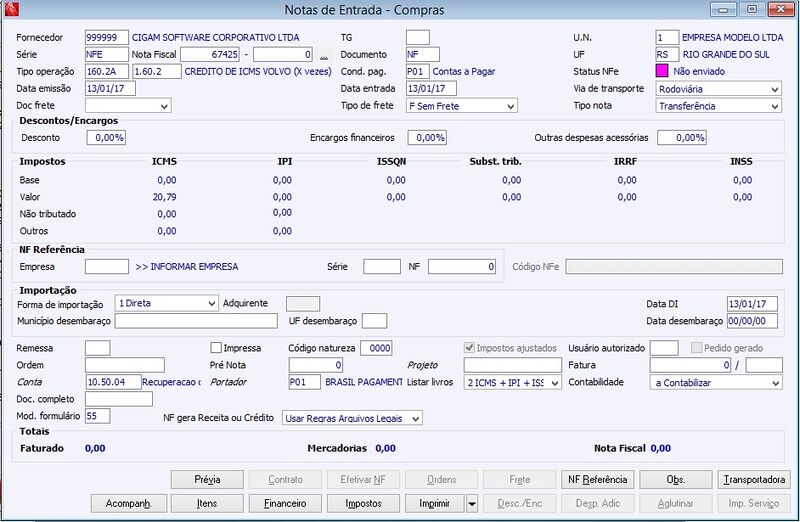The height and width of the screenshot is (522, 800).
Task: Open the Listar livros dropdown
Action: (x=512, y=382)
